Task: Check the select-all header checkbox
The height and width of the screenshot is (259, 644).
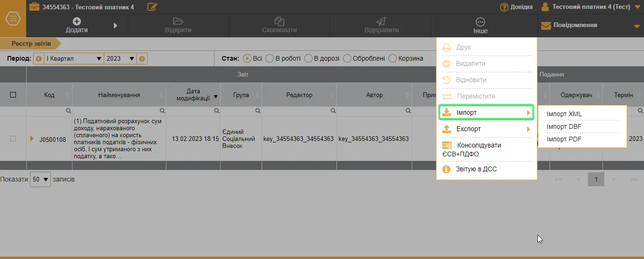Action: click(x=13, y=95)
